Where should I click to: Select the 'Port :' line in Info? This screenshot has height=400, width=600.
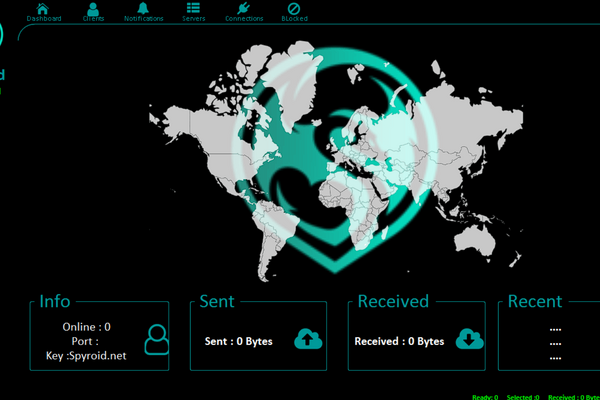(x=85, y=341)
